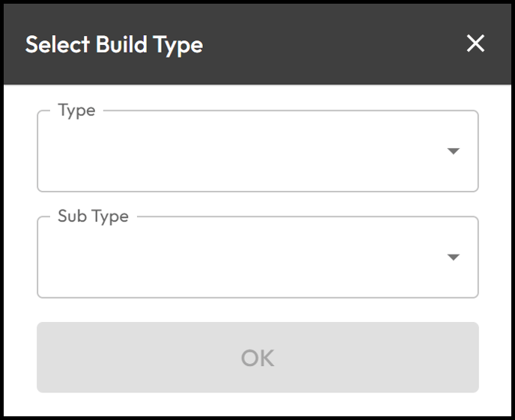
Task: Dismiss dialog using the white X
Action: pyautogui.click(x=475, y=43)
